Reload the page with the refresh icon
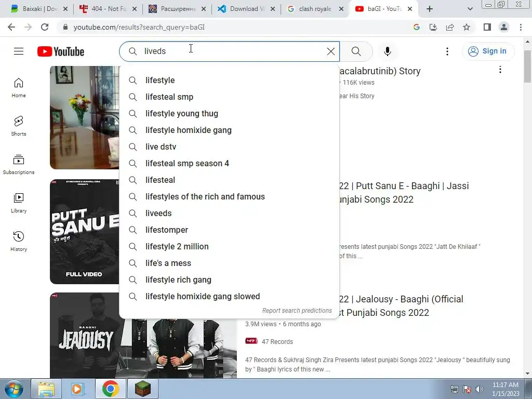 (x=45, y=27)
